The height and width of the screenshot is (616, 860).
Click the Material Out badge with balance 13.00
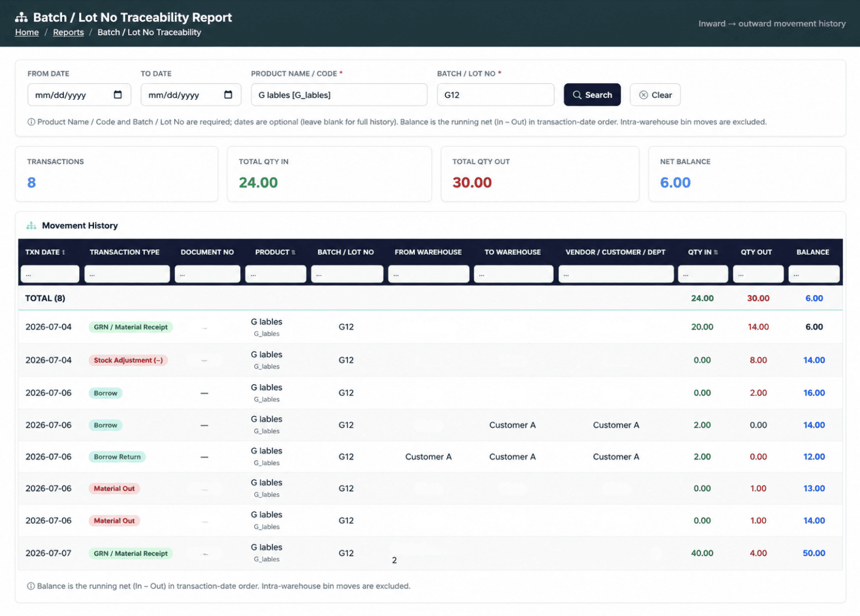click(114, 488)
